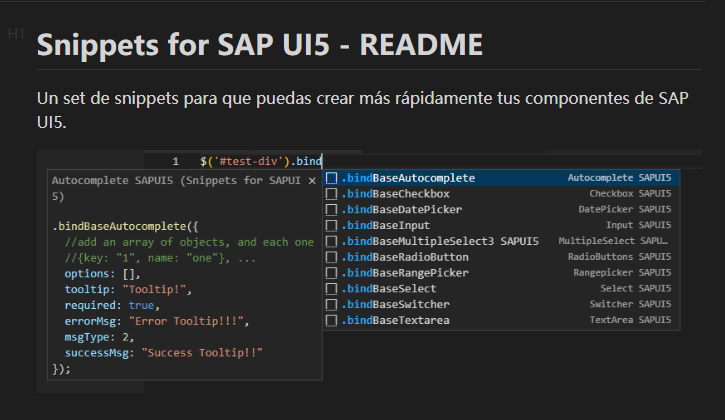This screenshot has width=725, height=420.
Task: Click snippet icon beside .bindBaseSwitcher
Action: (331, 304)
